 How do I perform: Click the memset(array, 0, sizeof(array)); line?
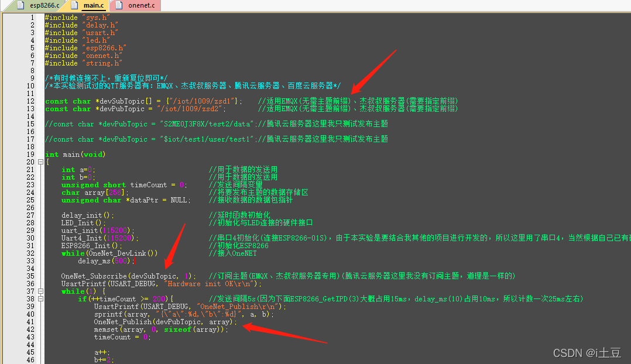tap(162, 330)
